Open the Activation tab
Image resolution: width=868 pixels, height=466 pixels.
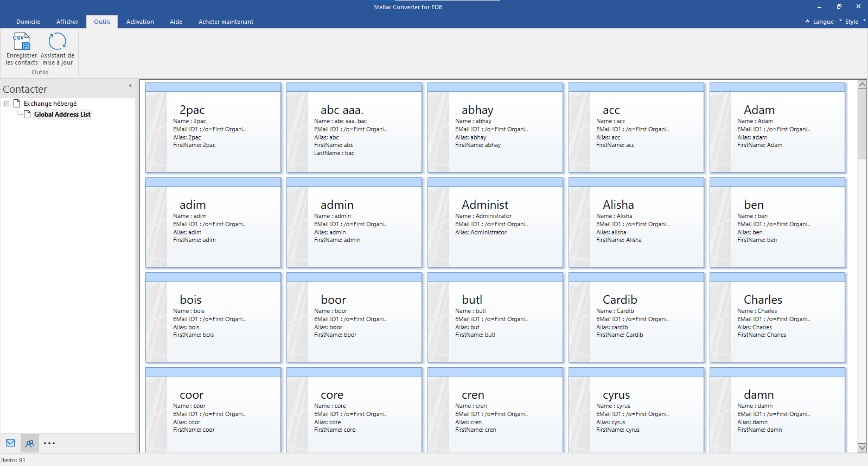point(140,22)
